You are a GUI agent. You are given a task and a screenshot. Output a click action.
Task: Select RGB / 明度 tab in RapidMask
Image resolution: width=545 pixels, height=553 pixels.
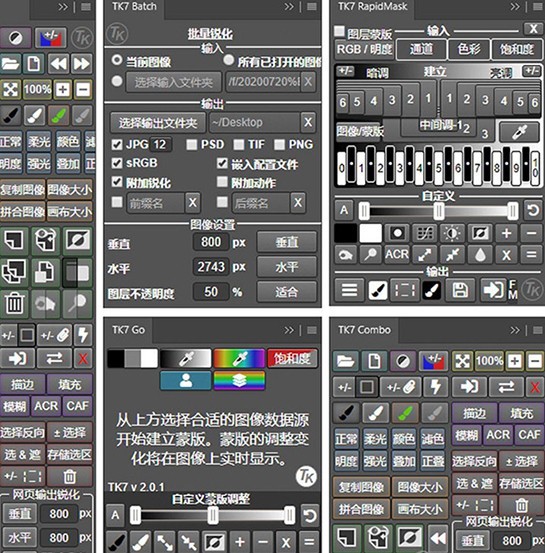(364, 49)
